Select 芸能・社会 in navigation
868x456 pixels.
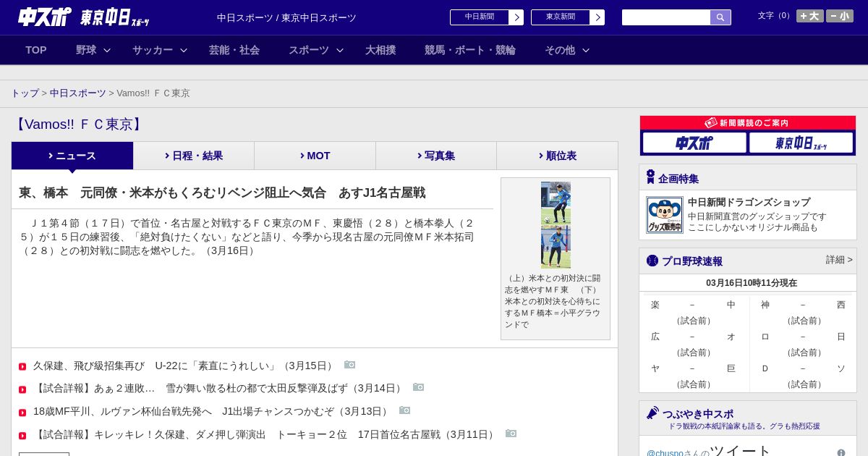(x=234, y=50)
